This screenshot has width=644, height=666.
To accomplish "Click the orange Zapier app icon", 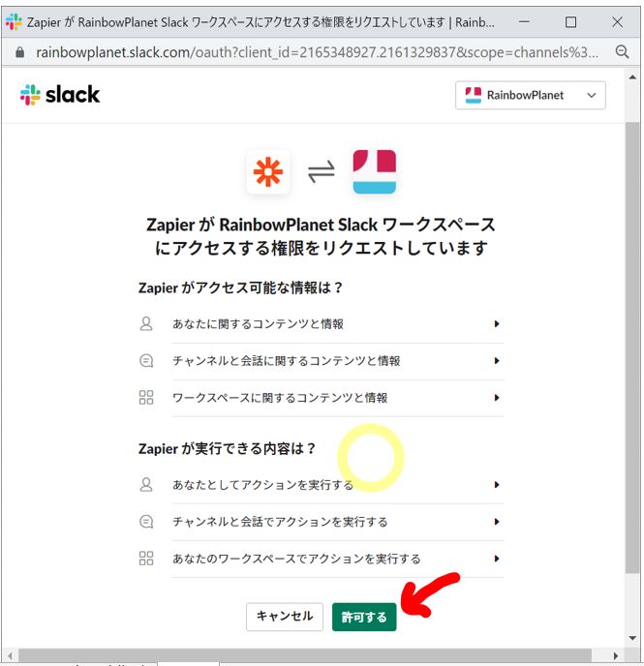I will click(268, 172).
